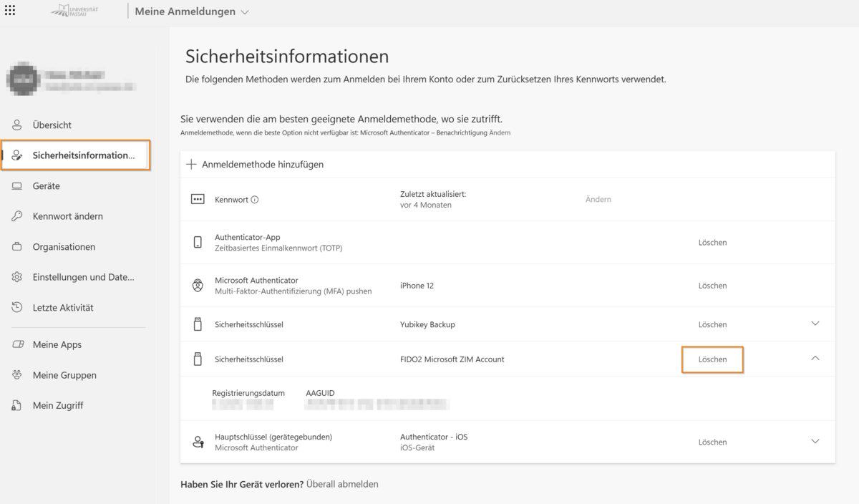Click the Geräte laptop icon
This screenshot has width=859, height=504.
click(x=17, y=186)
